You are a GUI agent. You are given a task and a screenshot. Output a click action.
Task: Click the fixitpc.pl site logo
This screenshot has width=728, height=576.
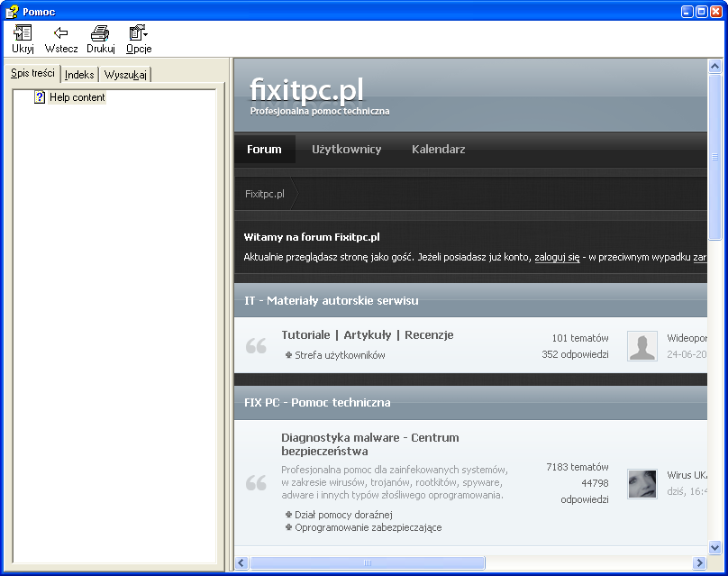tap(306, 90)
